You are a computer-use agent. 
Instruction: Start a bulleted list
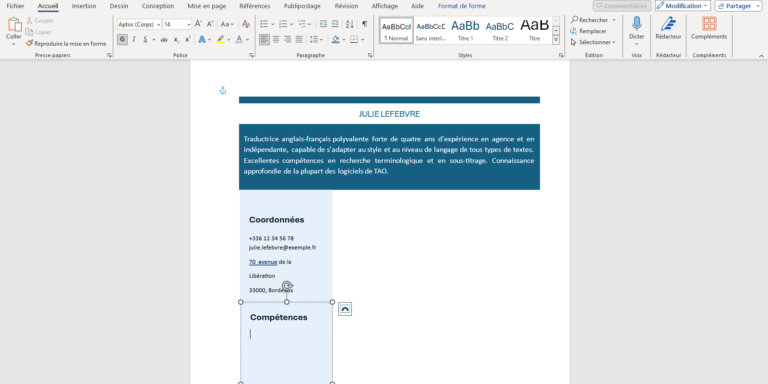coord(264,24)
